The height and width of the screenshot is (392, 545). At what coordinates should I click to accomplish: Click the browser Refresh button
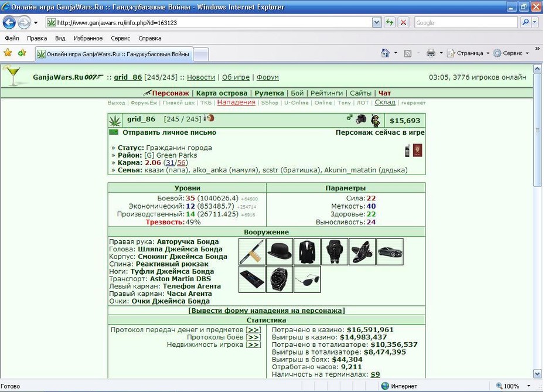[x=390, y=23]
